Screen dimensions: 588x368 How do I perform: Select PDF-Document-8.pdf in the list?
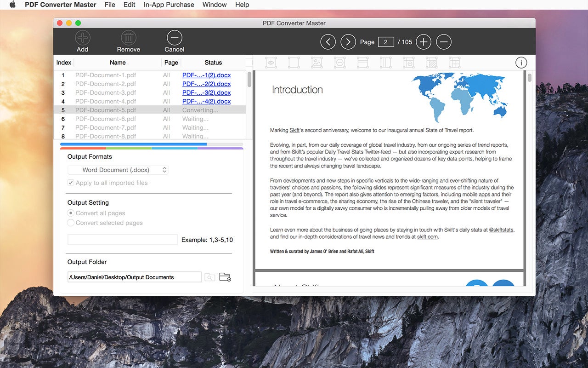(x=106, y=136)
